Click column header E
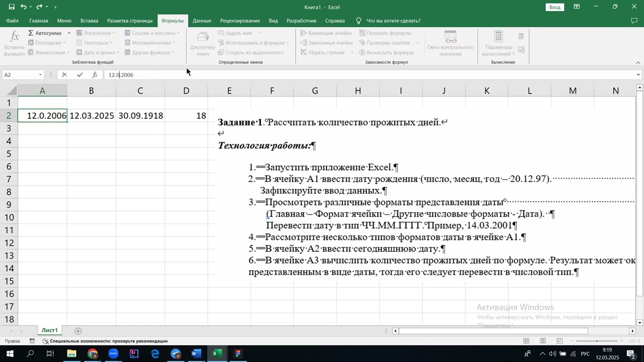This screenshot has height=362, width=644. (229, 91)
